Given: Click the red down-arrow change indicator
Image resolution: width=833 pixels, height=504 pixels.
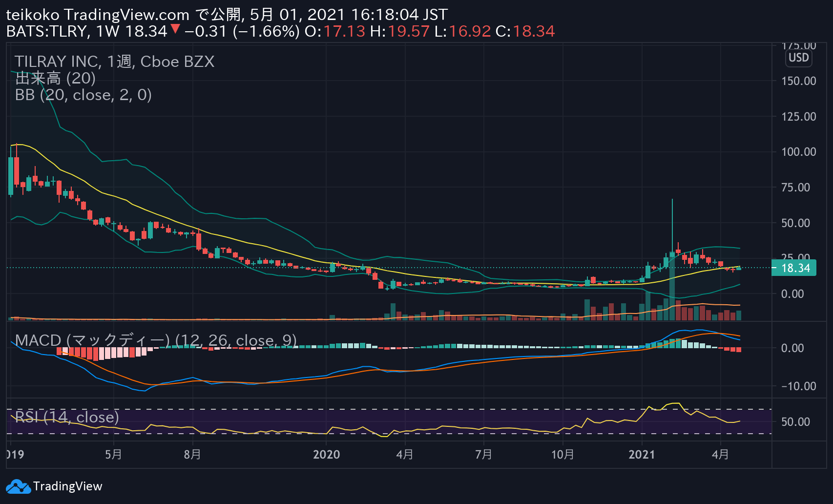Looking at the screenshot, I should tap(175, 30).
